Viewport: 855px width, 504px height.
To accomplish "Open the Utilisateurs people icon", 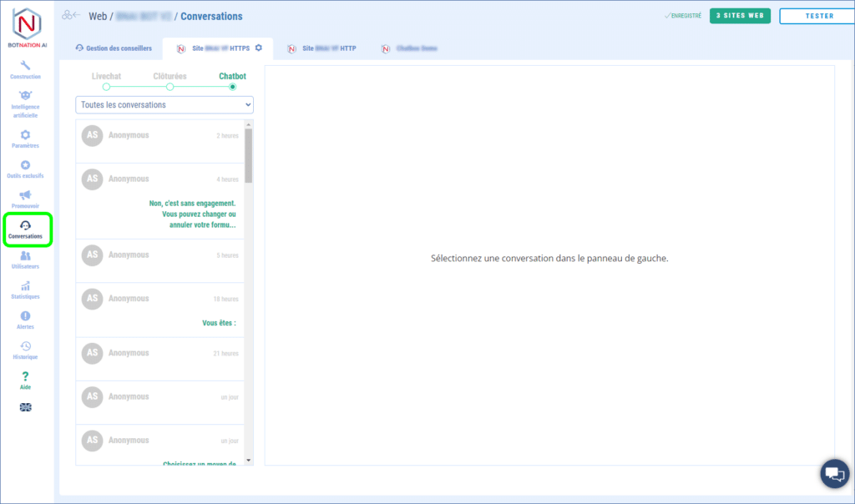I will pos(25,256).
